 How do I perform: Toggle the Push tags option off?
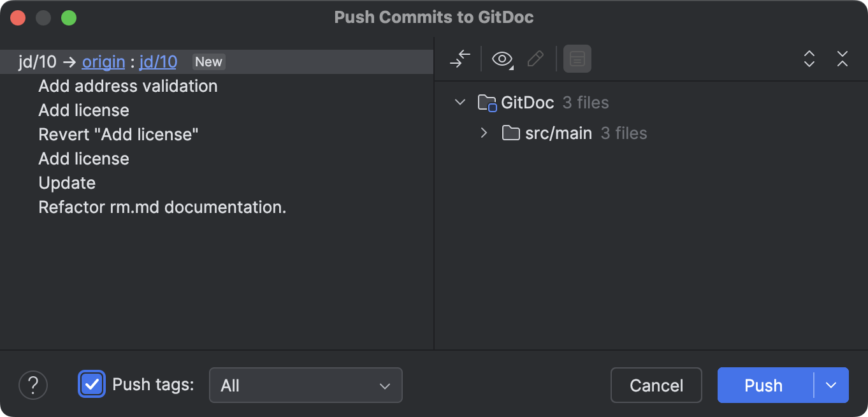[92, 385]
